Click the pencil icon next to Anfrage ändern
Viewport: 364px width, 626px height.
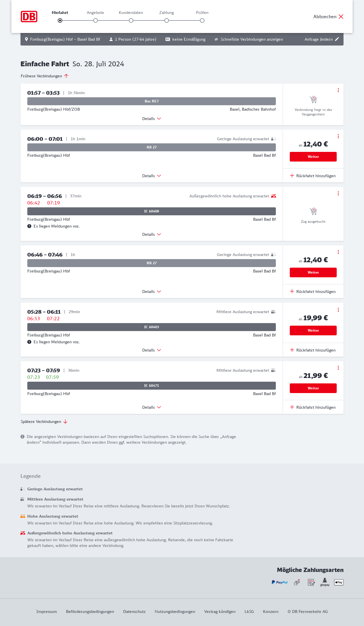337,39
